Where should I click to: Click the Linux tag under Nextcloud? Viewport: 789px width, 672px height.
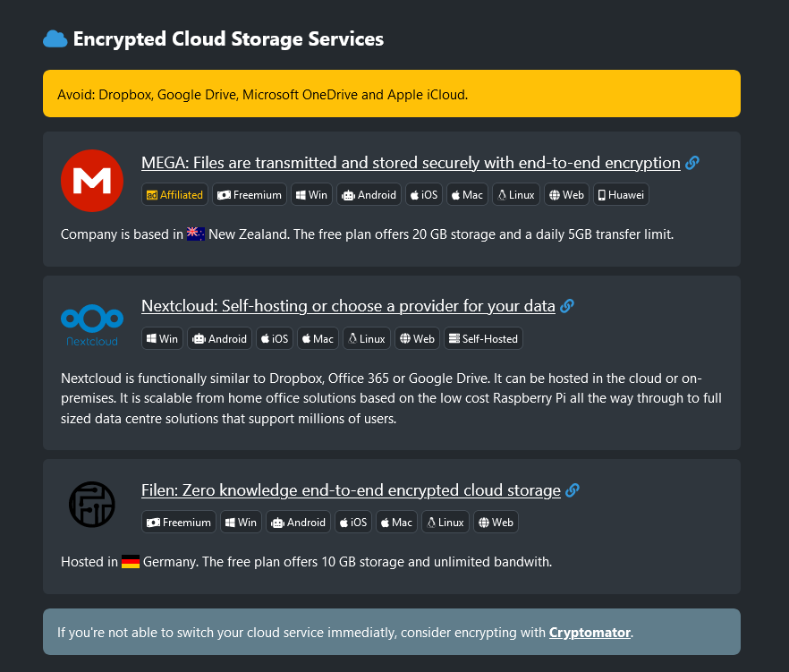367,338
